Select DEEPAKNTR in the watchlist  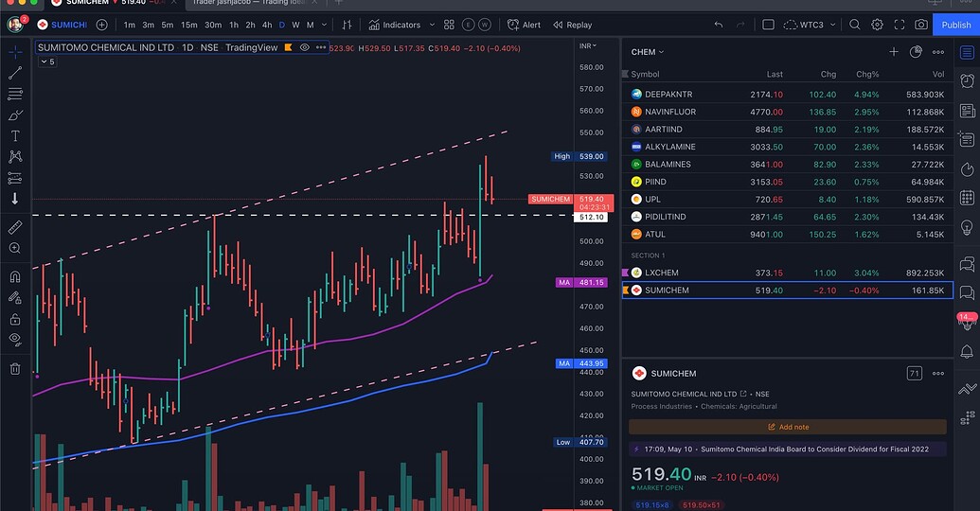click(788, 95)
